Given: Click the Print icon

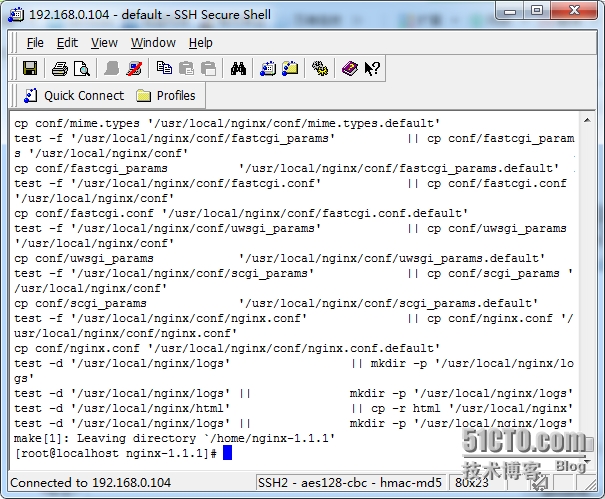Looking at the screenshot, I should pos(60,69).
